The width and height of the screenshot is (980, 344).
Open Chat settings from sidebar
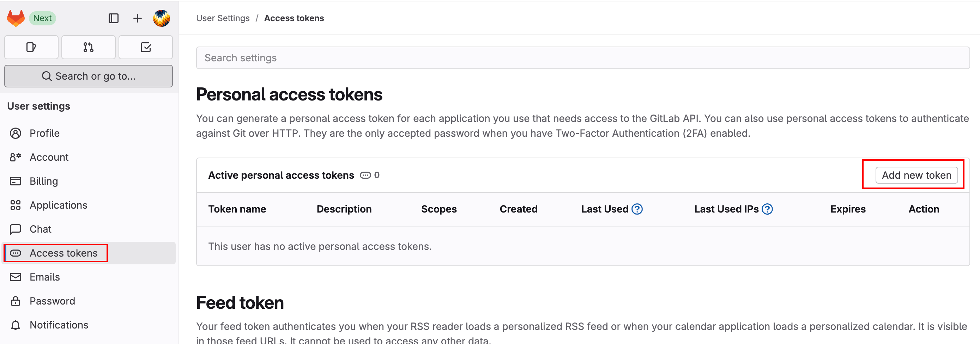click(40, 229)
